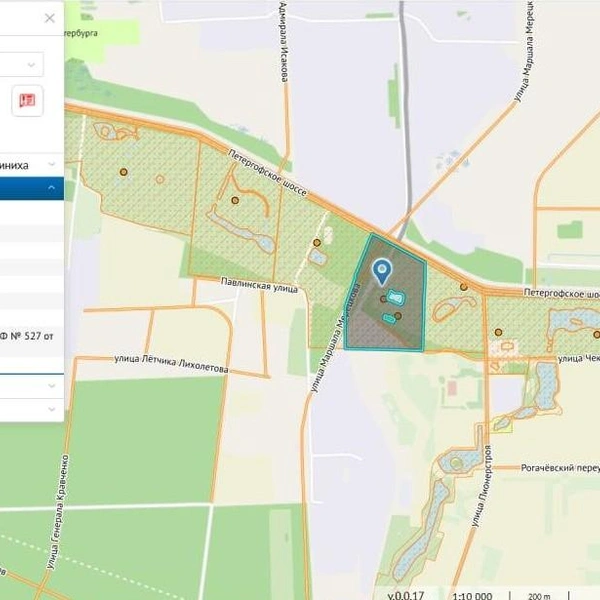Expand first collapsed section under info list
The height and width of the screenshot is (600, 600).
click(31, 386)
